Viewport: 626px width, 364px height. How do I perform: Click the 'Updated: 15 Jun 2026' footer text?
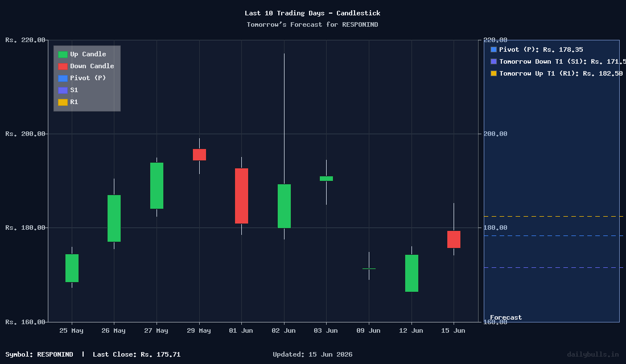(312, 354)
